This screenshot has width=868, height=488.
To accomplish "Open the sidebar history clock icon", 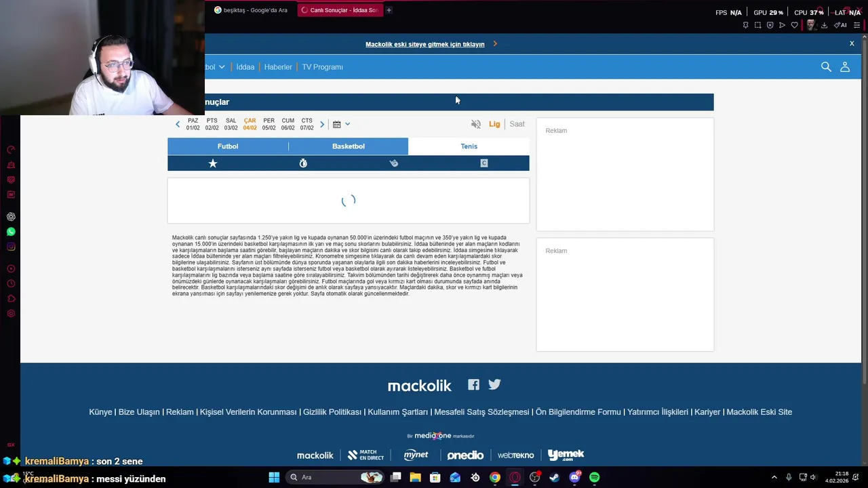I will 11,284.
